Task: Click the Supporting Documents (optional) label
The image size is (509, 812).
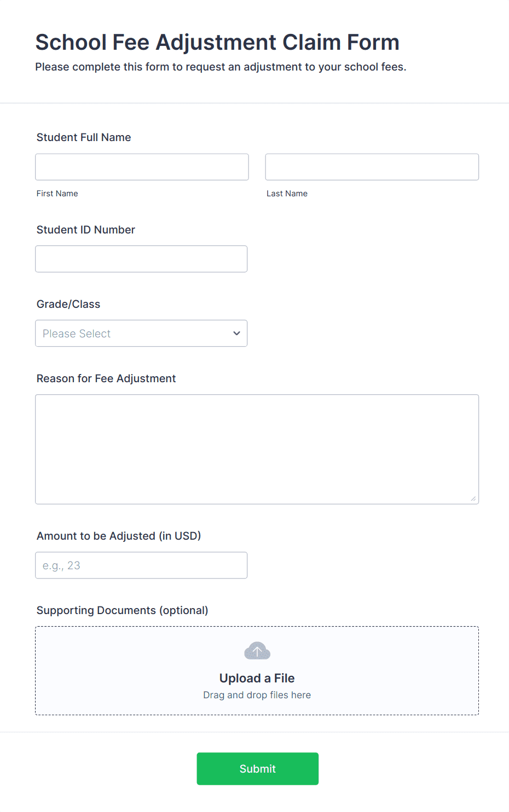Action: click(x=123, y=610)
